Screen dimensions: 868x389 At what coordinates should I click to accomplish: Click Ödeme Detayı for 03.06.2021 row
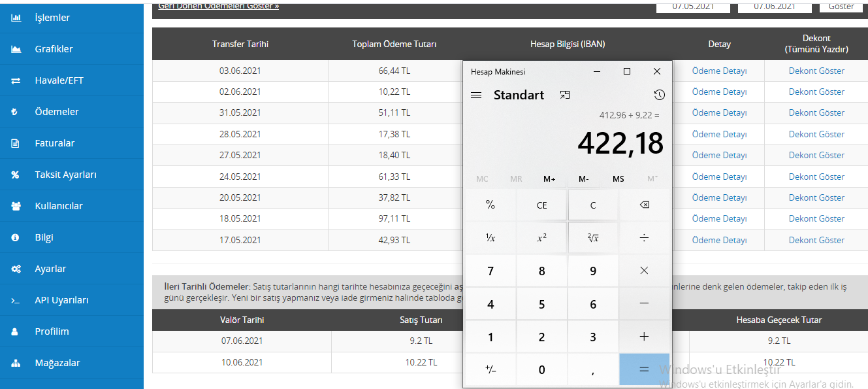[x=719, y=71]
